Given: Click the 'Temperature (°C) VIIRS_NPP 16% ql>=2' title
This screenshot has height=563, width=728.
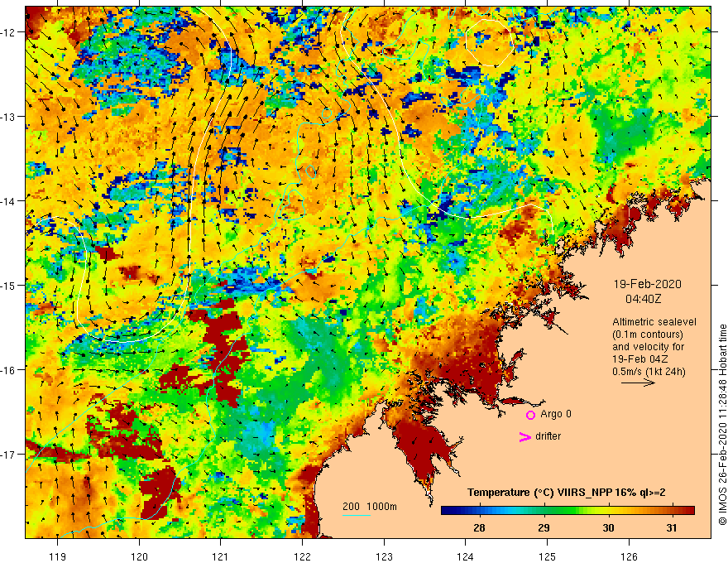Looking at the screenshot, I should coord(567,493).
